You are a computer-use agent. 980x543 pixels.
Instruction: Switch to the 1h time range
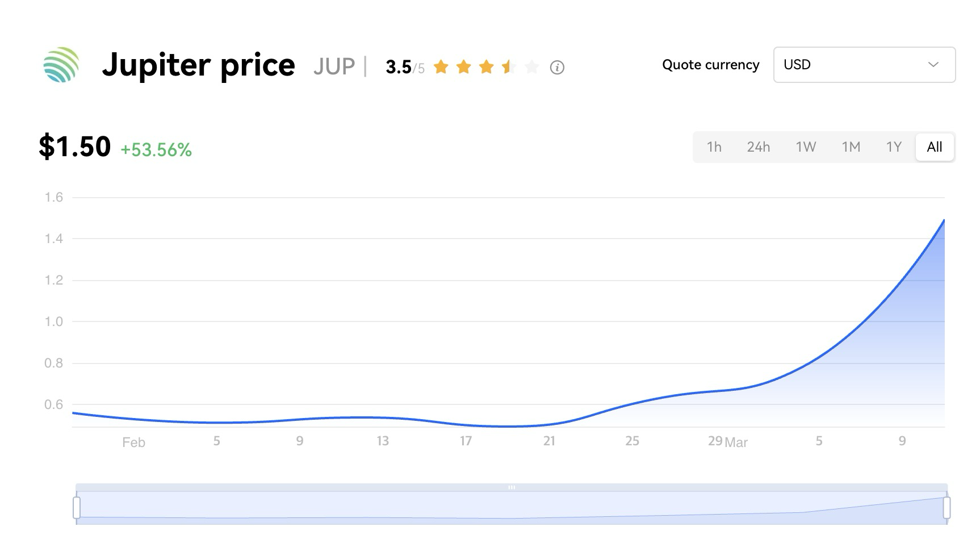point(714,147)
